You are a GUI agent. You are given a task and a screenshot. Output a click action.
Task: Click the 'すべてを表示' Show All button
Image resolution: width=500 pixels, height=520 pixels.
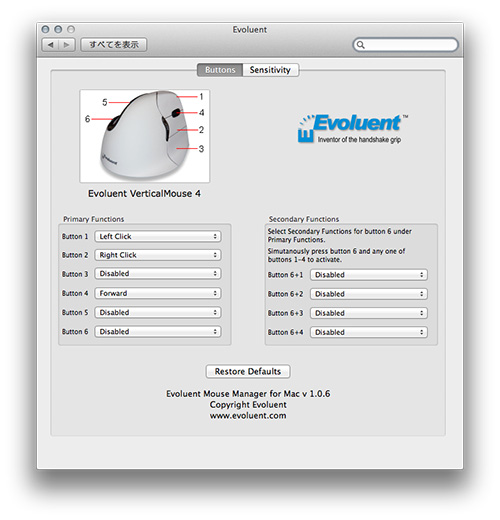tap(114, 45)
